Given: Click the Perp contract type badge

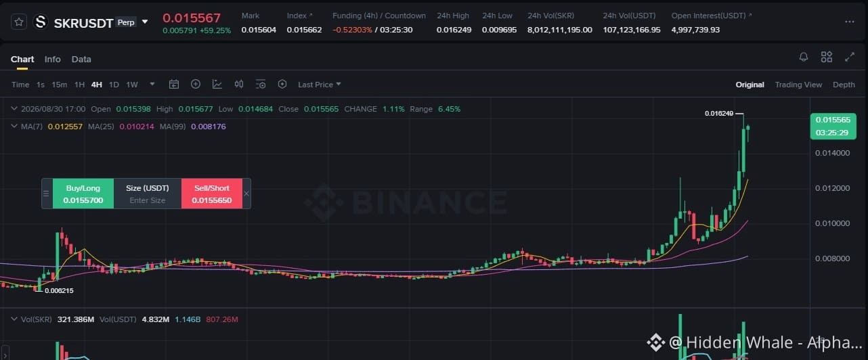Looking at the screenshot, I should (126, 22).
